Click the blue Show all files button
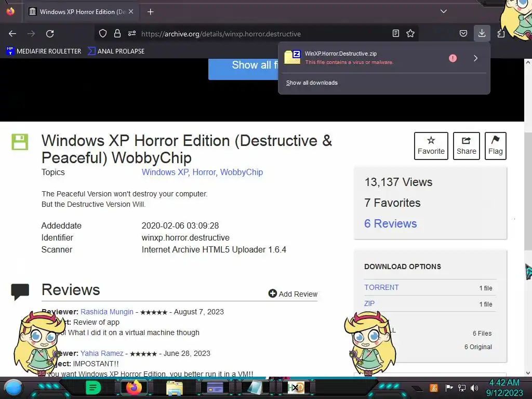This screenshot has height=399, width=532. click(x=243, y=69)
